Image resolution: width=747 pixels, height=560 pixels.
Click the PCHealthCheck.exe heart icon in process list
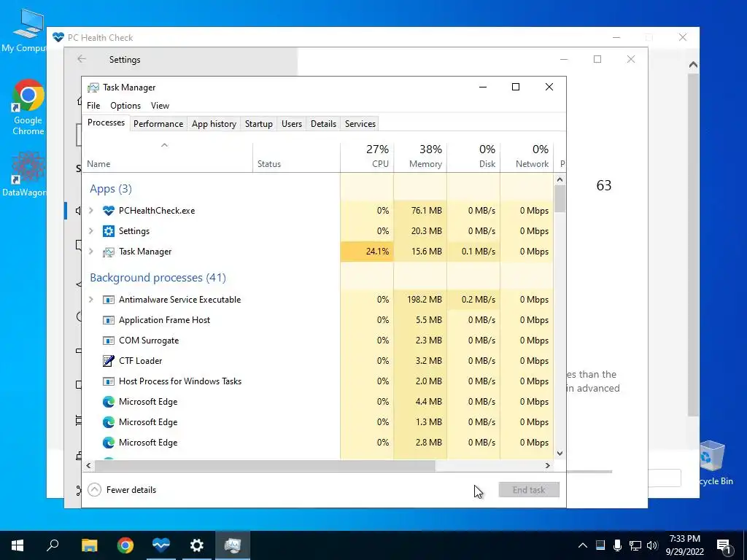tap(109, 211)
